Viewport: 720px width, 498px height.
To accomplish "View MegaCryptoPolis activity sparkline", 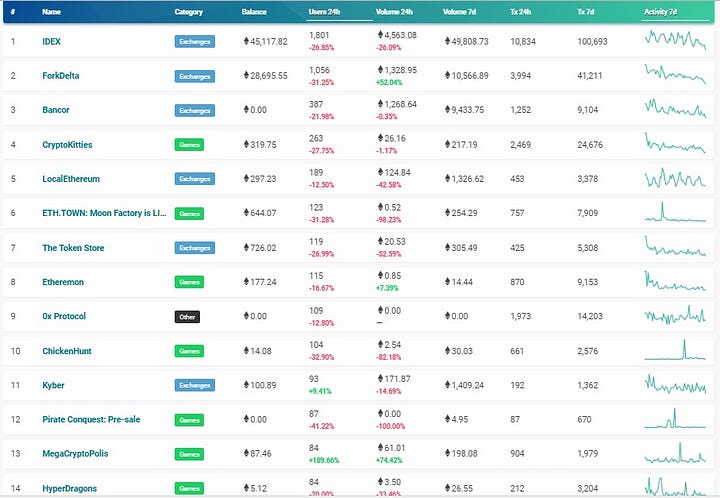I will coord(675,453).
